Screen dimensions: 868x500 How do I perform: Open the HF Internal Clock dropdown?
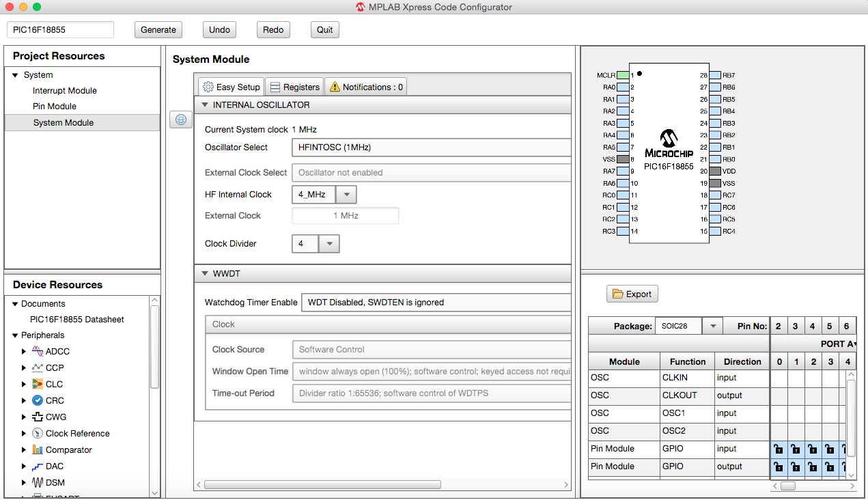pos(346,194)
